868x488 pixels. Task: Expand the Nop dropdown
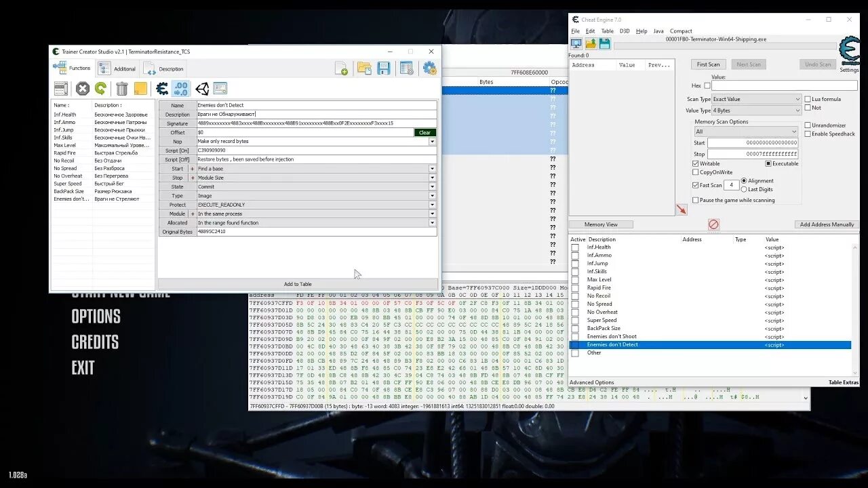tap(432, 142)
